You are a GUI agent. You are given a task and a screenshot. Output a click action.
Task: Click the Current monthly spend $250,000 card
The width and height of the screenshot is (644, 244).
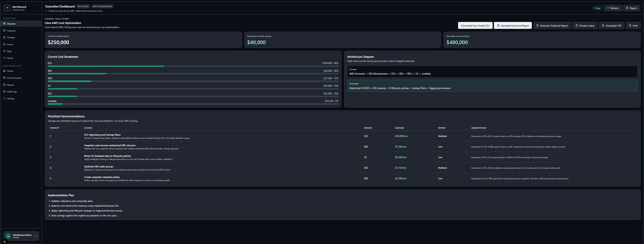pyautogui.click(x=143, y=40)
